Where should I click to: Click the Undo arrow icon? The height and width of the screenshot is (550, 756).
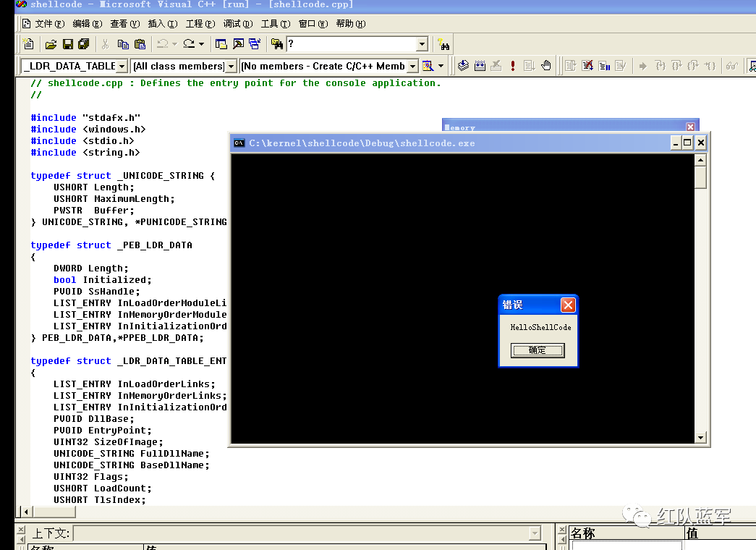(x=163, y=44)
